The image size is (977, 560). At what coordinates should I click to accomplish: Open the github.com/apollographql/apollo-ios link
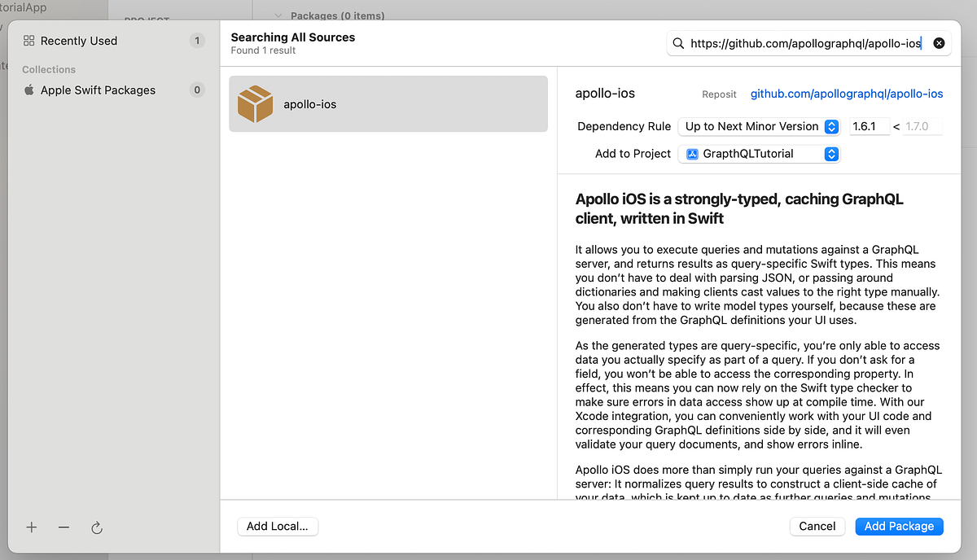[846, 93]
